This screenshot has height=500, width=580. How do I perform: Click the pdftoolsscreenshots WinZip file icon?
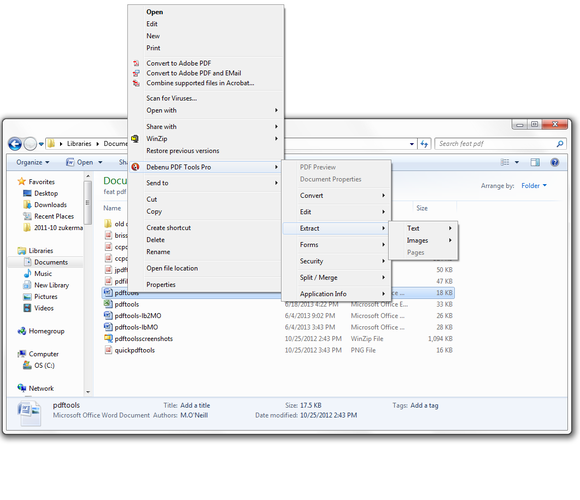tap(108, 338)
